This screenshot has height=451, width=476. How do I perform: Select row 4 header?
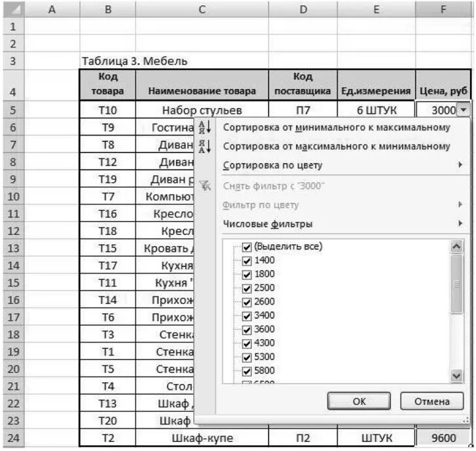click(x=14, y=85)
